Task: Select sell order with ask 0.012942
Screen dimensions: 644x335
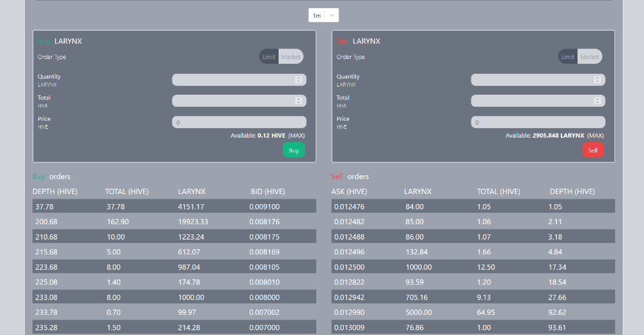Action: [473, 297]
